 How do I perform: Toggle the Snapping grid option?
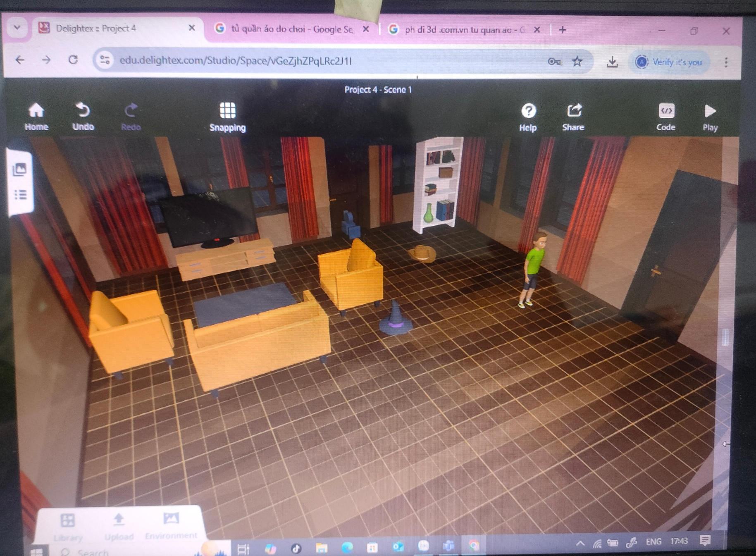point(227,117)
